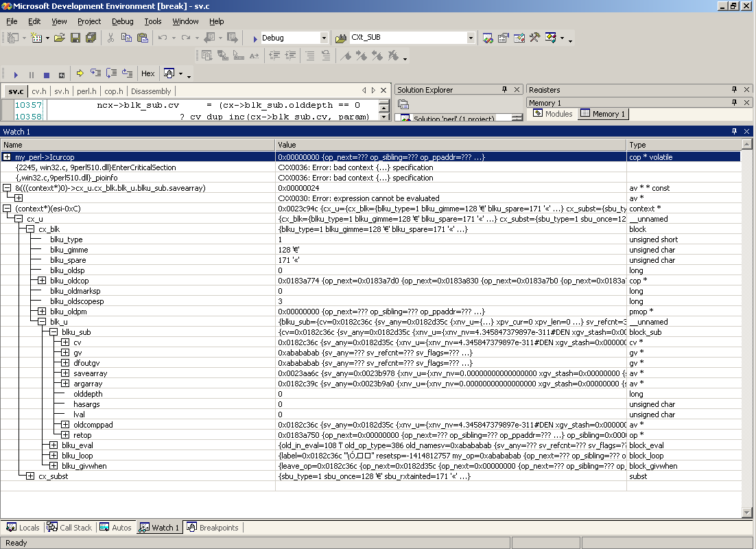Collapse the blku_sub node
756x549 pixels.
(x=54, y=332)
